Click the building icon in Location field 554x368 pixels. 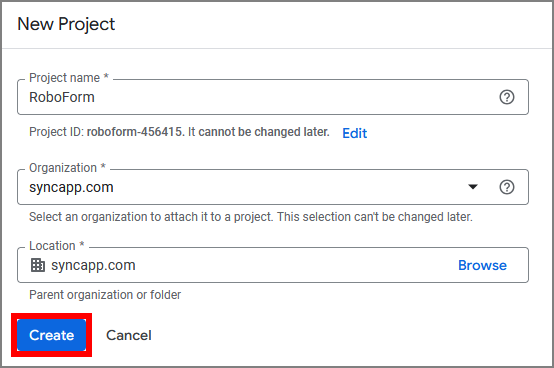38,265
